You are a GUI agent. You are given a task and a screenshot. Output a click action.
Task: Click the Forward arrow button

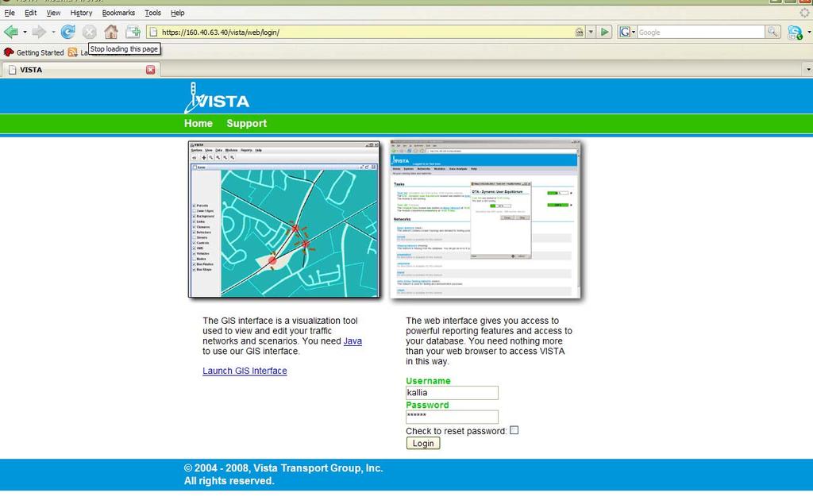[x=39, y=33]
